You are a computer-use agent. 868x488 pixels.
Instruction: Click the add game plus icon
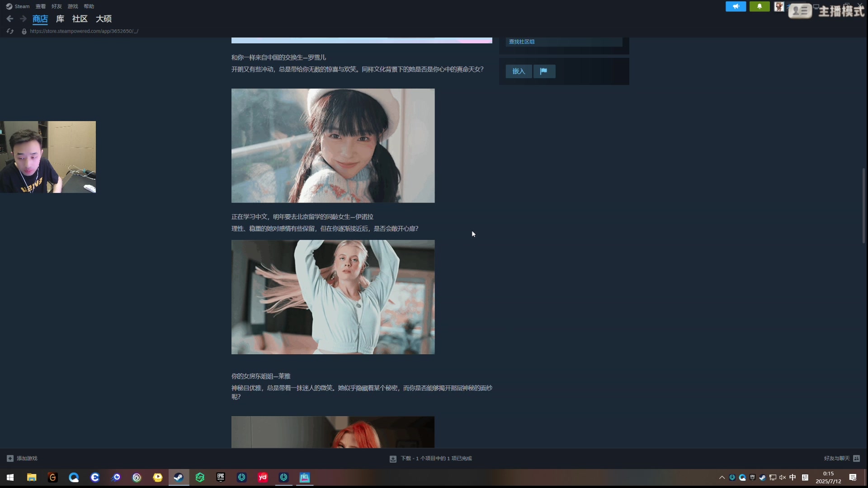pos(10,458)
